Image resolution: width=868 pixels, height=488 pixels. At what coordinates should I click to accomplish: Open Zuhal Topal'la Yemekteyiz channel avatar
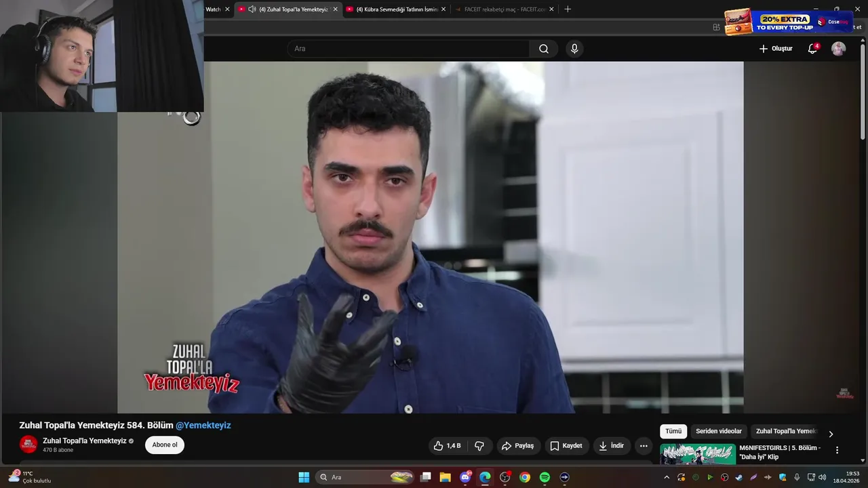coord(28,445)
